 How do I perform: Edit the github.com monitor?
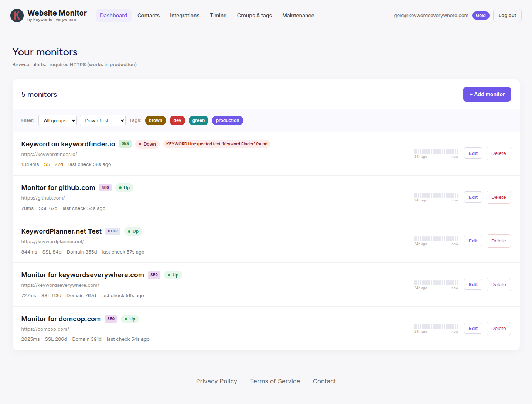[473, 197]
